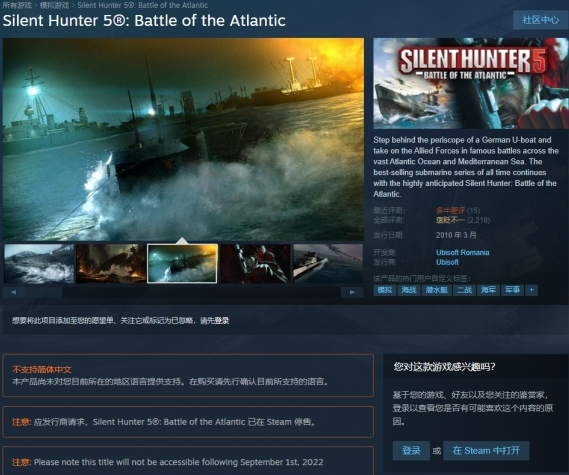Add a tag with the plus button
569x475 pixels.
tap(532, 290)
